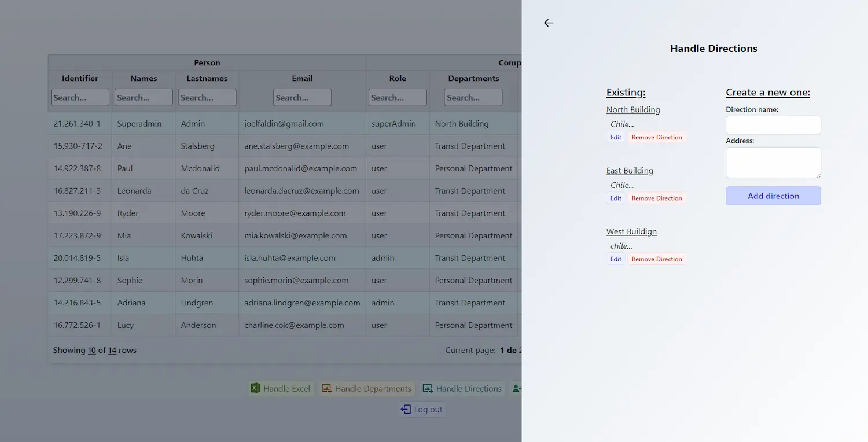Open Handle Departments from the toolbar
The image size is (868, 442).
[x=367, y=388]
